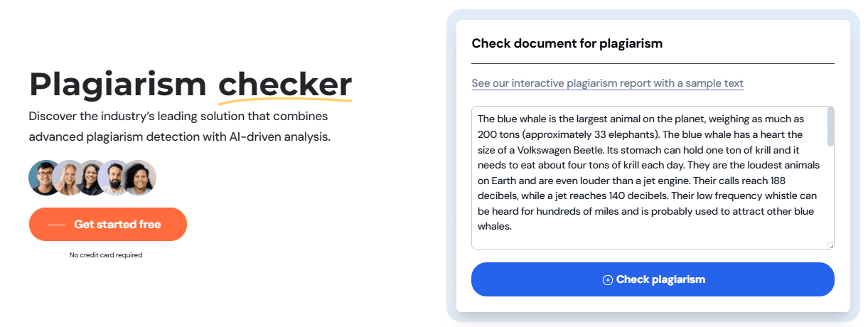The image size is (868, 327).
Task: Click the bearded man's avatar photo
Action: [115, 178]
